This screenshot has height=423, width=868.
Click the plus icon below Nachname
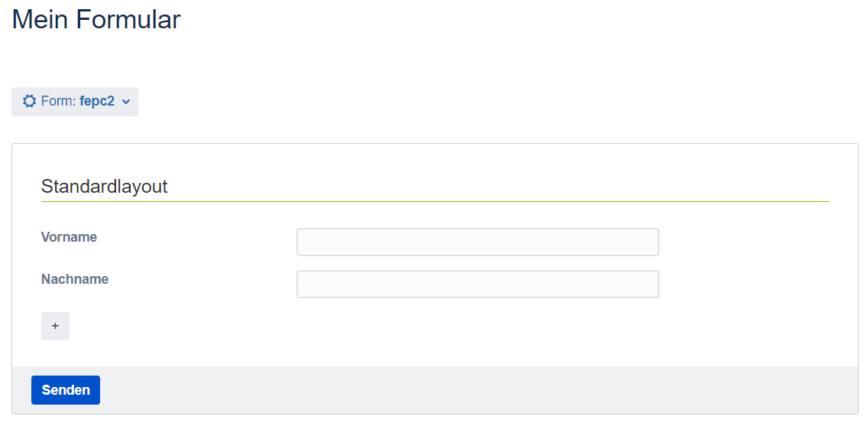point(55,326)
